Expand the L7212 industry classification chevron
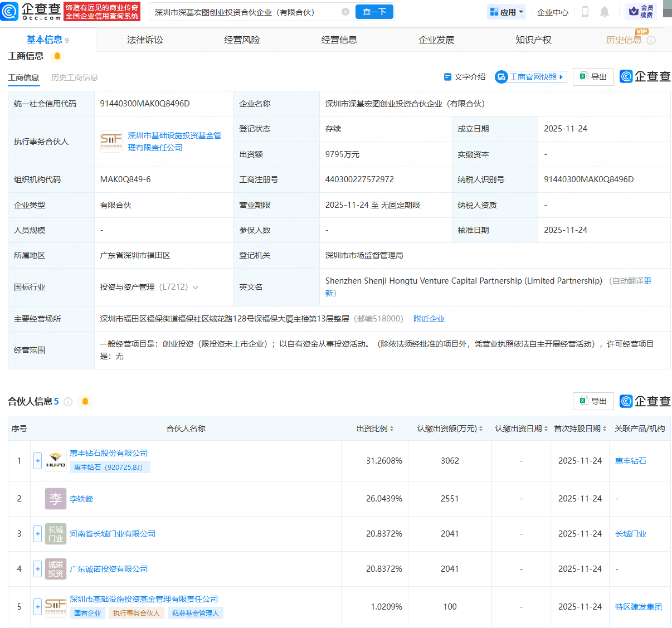Image resolution: width=672 pixels, height=628 pixels. (196, 286)
